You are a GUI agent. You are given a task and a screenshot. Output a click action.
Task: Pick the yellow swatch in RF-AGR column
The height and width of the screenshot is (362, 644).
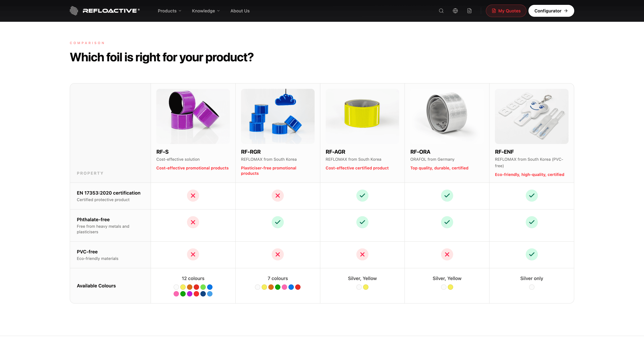pos(366,287)
